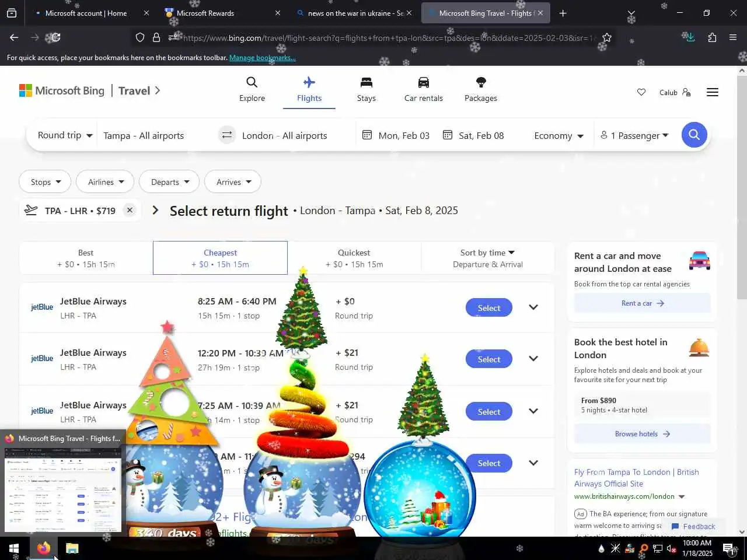Click the address bar URL
Image resolution: width=747 pixels, height=560 pixels.
point(388,38)
